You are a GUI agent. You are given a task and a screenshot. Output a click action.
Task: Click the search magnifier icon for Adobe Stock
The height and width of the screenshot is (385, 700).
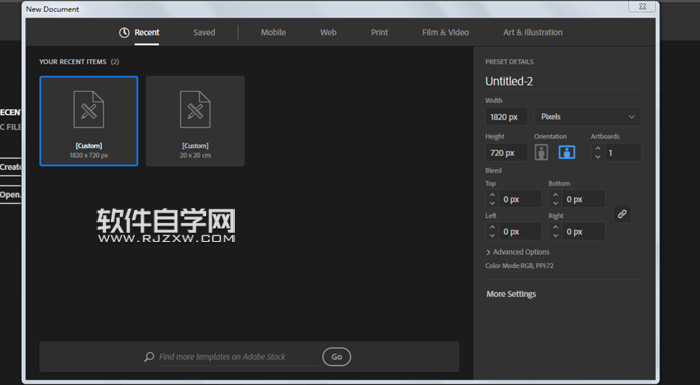click(149, 356)
